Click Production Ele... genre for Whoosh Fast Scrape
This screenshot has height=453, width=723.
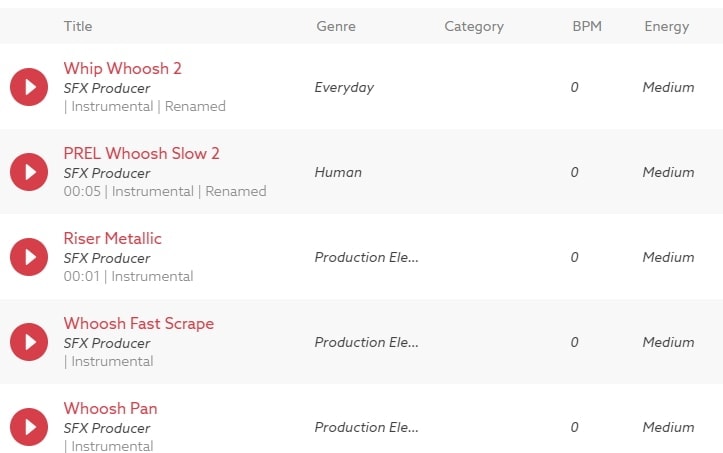366,342
